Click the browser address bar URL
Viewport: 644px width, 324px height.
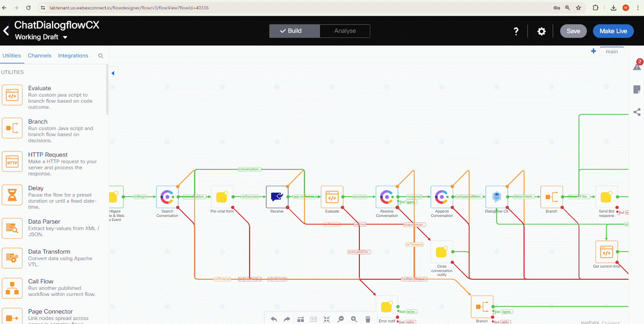coord(129,8)
